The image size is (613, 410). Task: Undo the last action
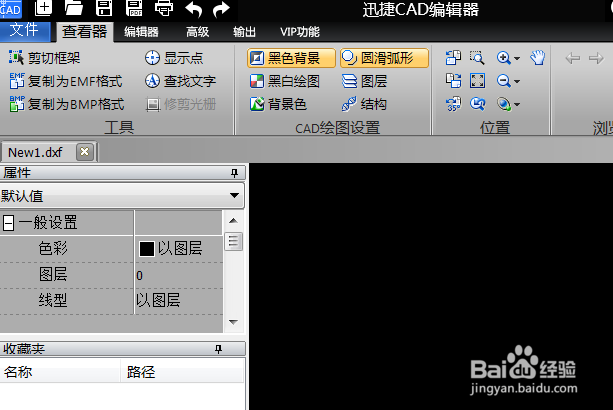194,9
